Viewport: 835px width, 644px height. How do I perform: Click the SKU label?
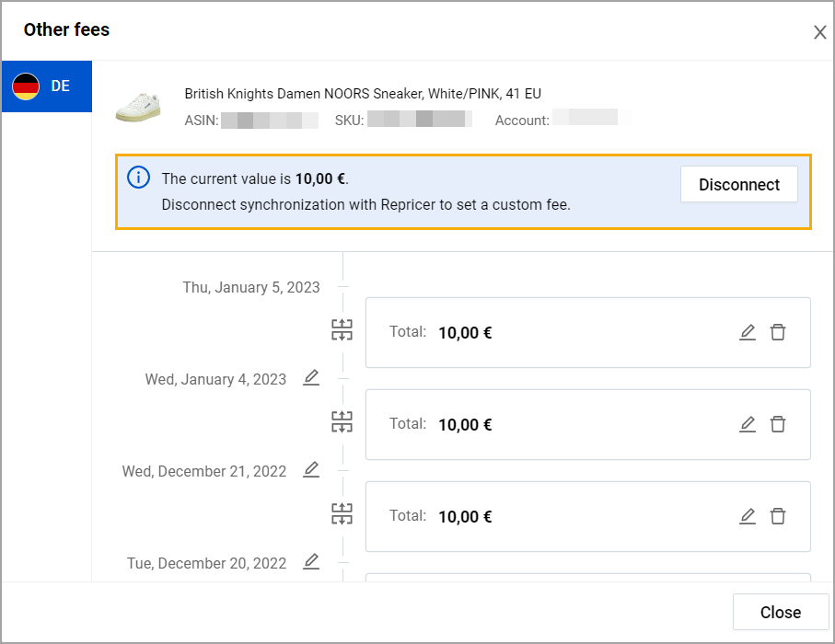click(x=349, y=121)
